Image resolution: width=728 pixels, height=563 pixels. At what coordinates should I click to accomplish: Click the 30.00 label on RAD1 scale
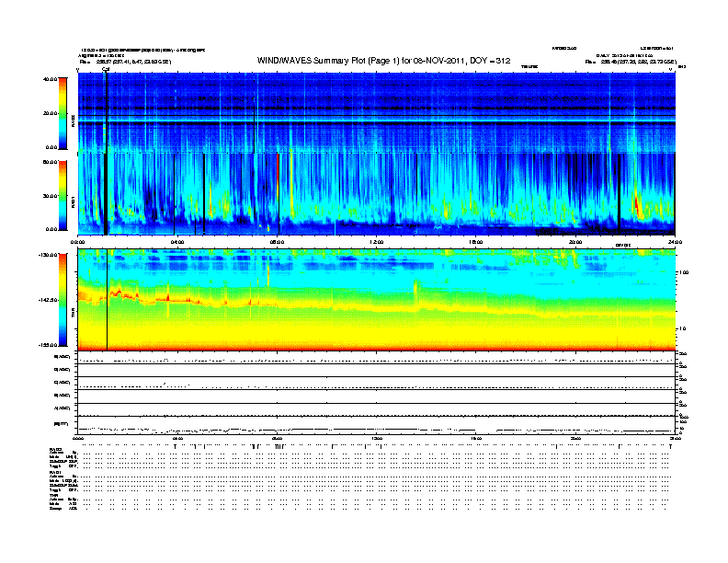(50, 196)
